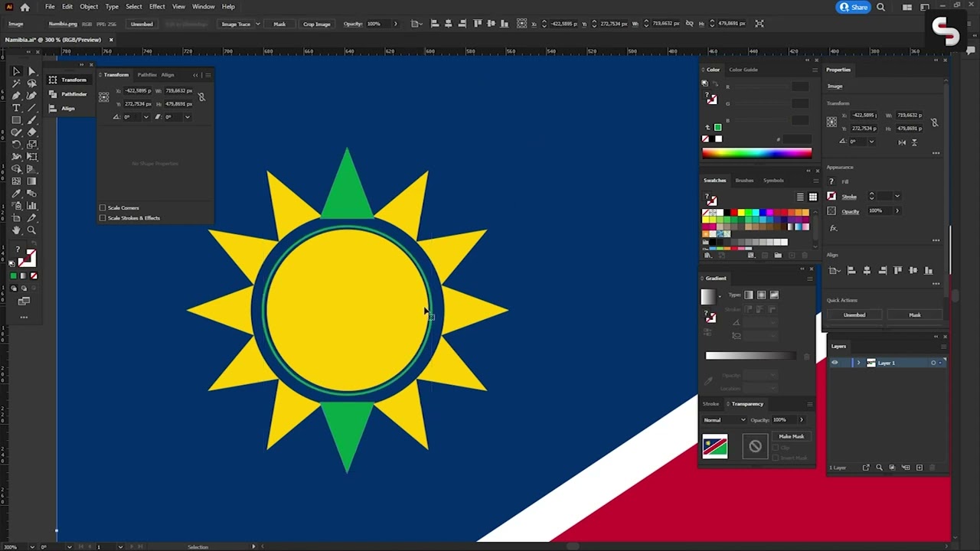Viewport: 980px width, 551px height.
Task: Toggle constrain proportions link in Transform panel
Action: [201, 97]
